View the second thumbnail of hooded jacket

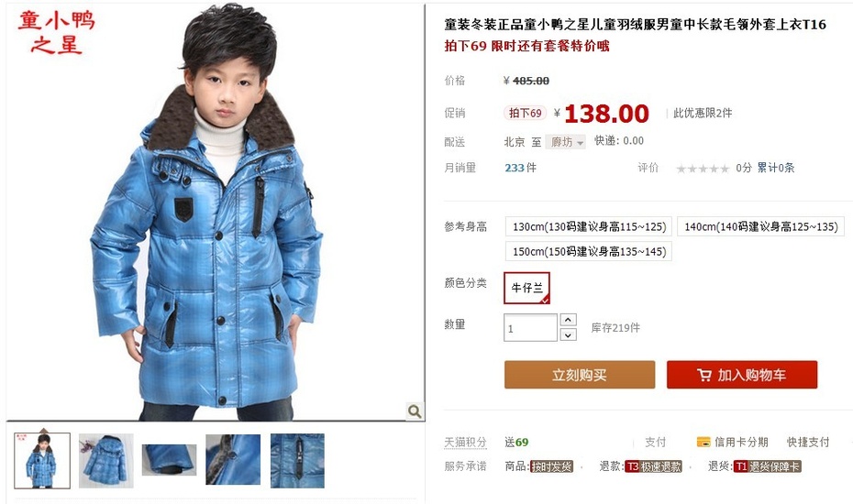[106, 461]
